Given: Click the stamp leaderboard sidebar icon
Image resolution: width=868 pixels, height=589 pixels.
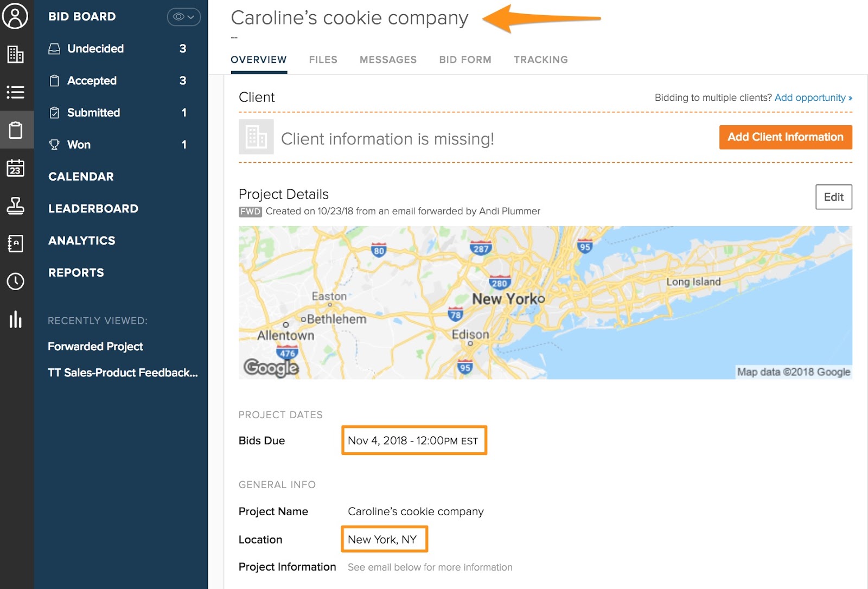Looking at the screenshot, I should click(15, 206).
